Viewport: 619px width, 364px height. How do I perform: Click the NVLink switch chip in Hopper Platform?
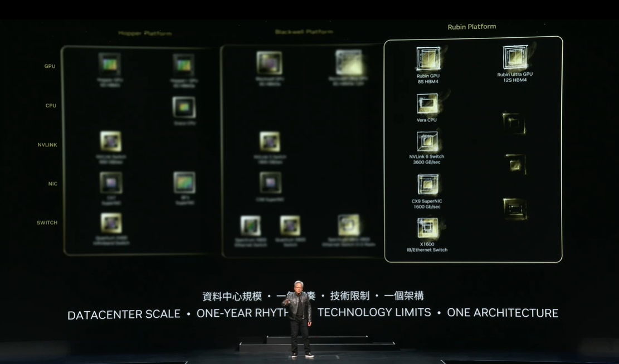tap(111, 141)
